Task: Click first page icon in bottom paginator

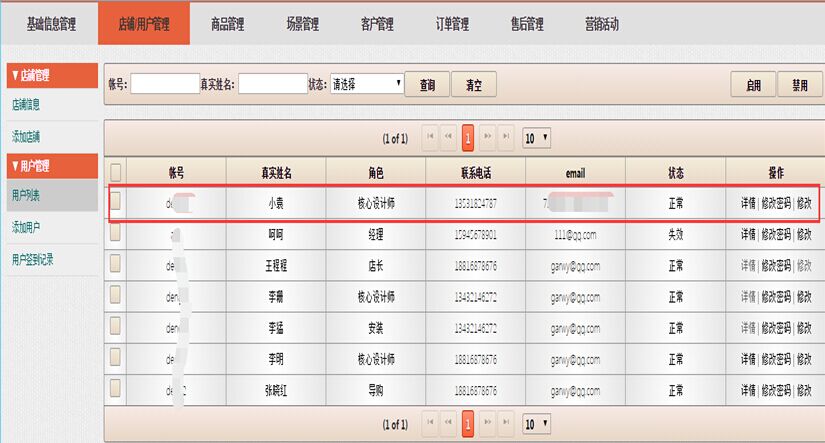Action: point(430,424)
